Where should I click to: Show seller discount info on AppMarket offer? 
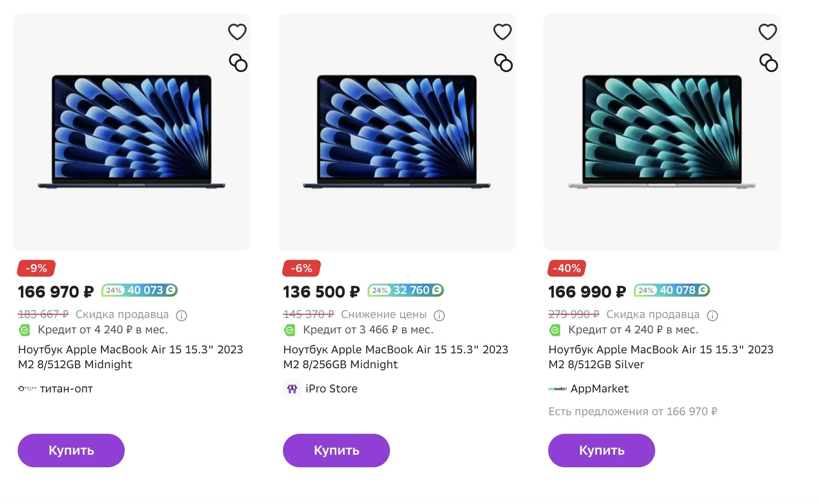[712, 316]
